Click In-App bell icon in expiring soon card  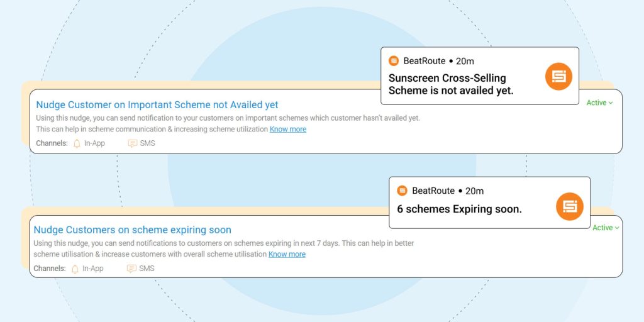coord(75,269)
